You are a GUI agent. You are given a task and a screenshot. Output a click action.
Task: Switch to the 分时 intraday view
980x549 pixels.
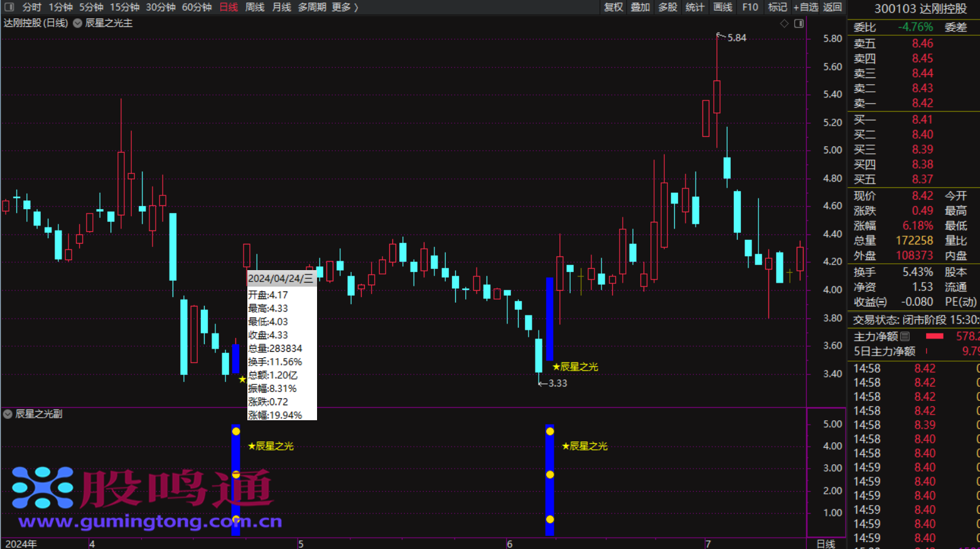pyautogui.click(x=31, y=7)
